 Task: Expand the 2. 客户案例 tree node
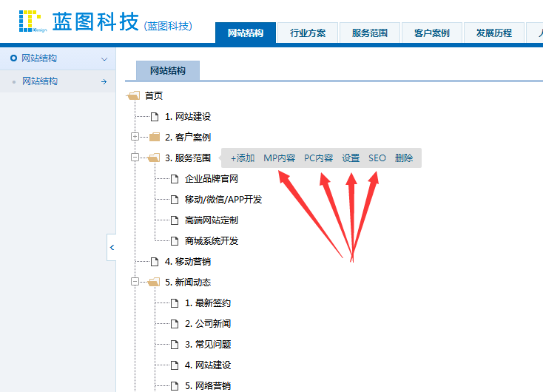point(135,136)
